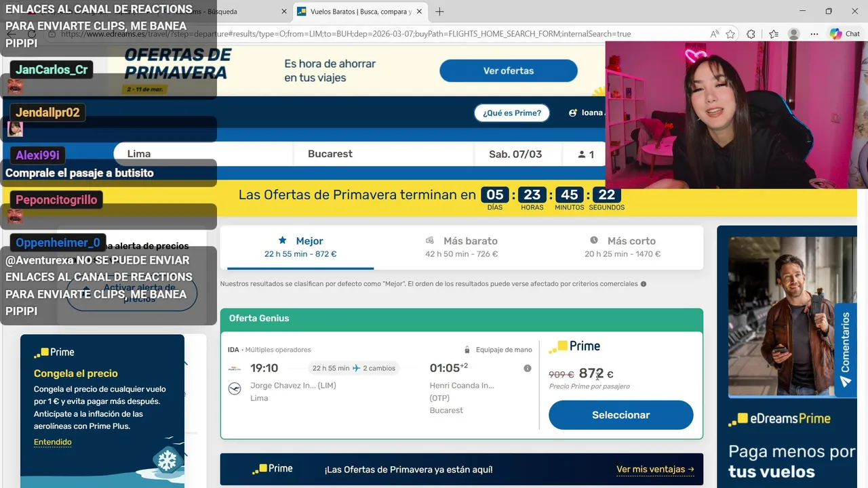Change the Sáb. 07/03 departure date
This screenshot has width=868, height=488.
click(517, 154)
